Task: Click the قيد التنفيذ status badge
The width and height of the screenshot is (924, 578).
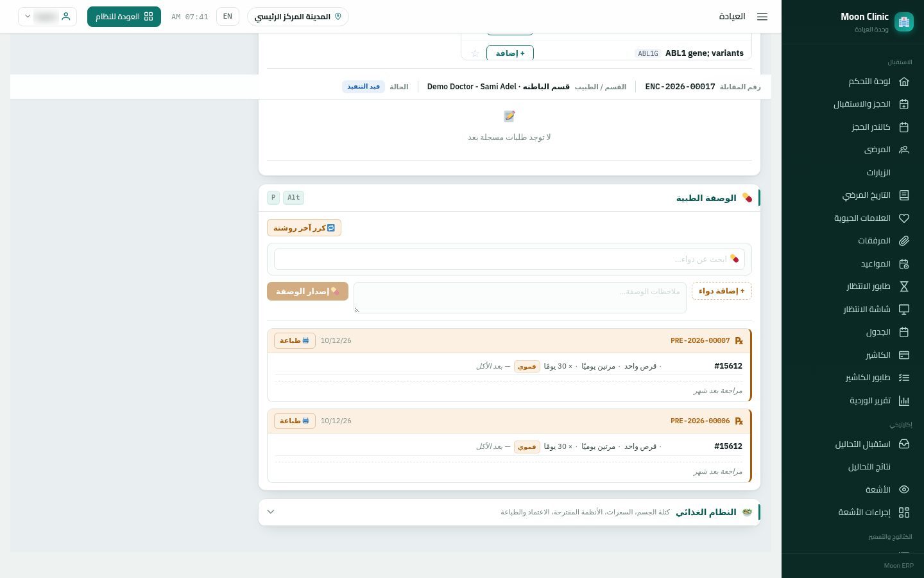Action: pos(363,87)
